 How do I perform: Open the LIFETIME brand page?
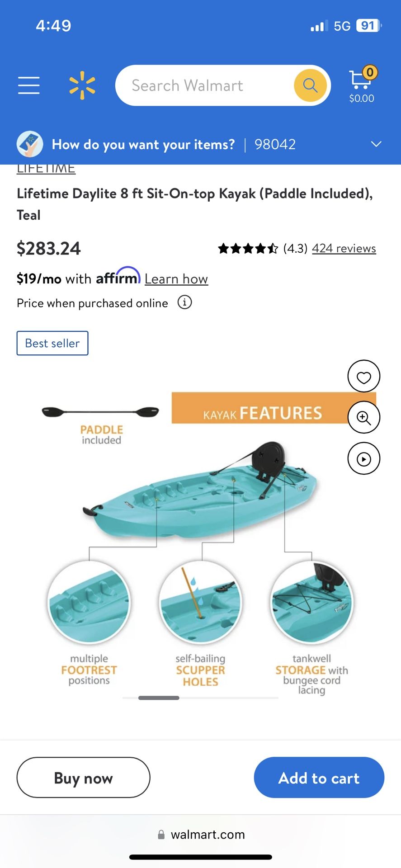46,168
